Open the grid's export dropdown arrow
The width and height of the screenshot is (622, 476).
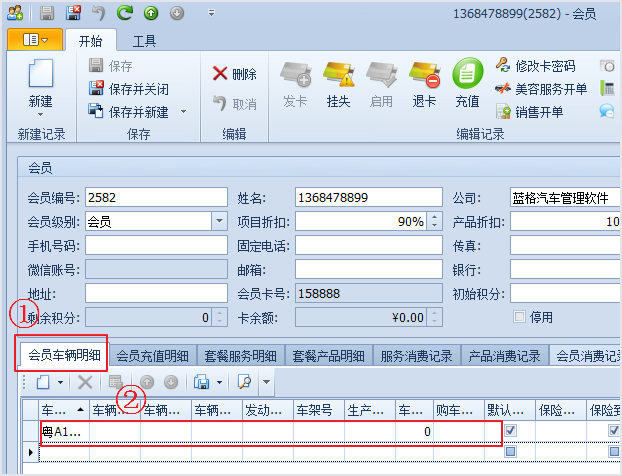(218, 382)
